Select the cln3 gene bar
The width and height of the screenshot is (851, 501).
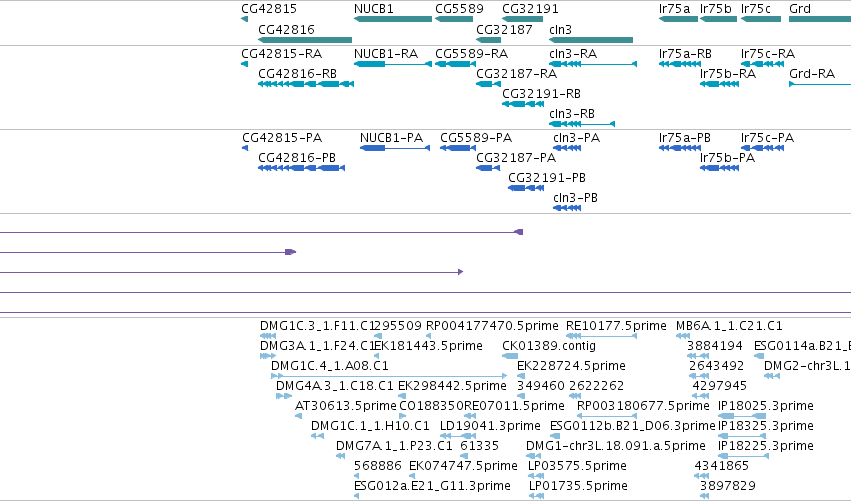[x=591, y=40]
